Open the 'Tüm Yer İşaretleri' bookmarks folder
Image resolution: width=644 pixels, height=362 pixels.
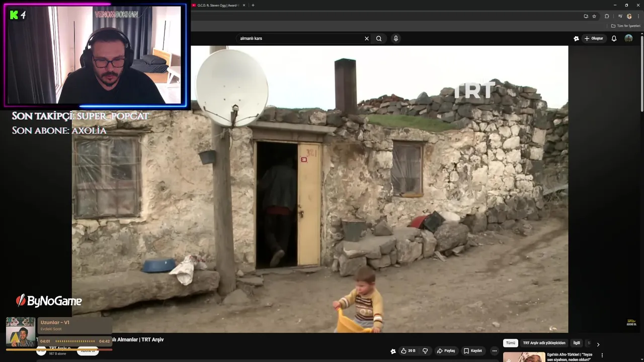[626, 26]
